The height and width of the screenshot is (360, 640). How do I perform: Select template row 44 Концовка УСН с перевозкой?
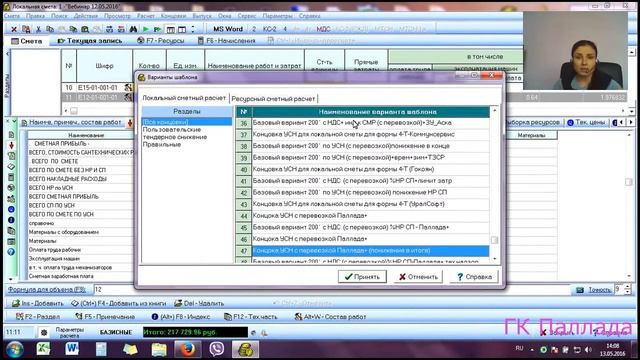pyautogui.click(x=362, y=216)
